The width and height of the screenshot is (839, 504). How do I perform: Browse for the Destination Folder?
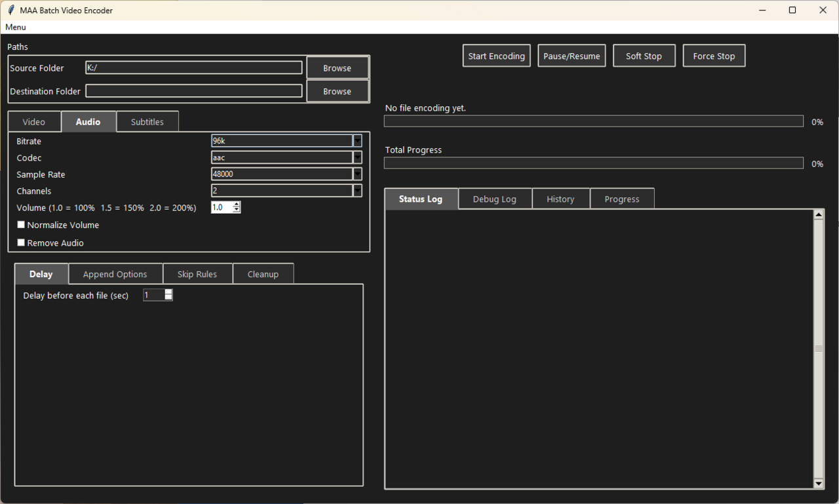pos(337,91)
